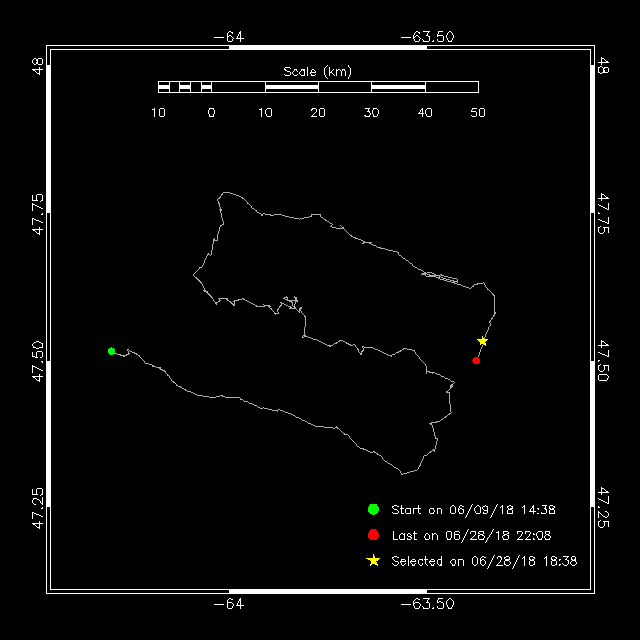
Task: Click the 40 label under the scale bar
Action: point(425,112)
